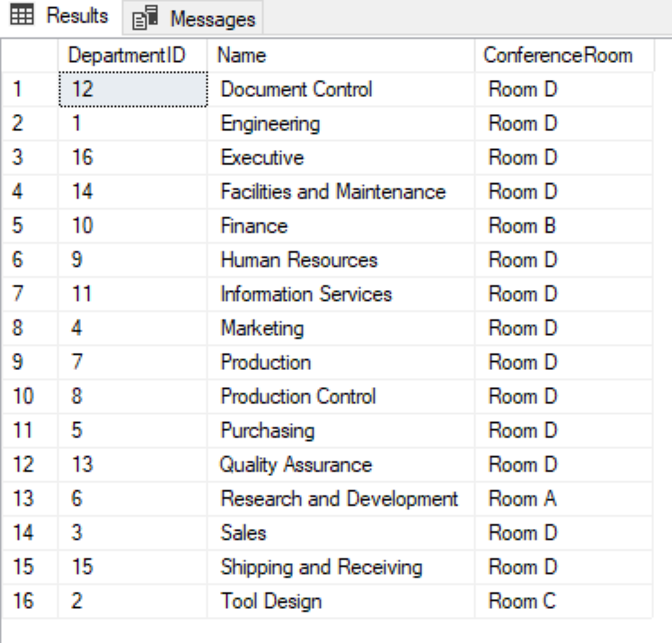
Task: Click the Shipping and Receiving cell
Action: 340,567
